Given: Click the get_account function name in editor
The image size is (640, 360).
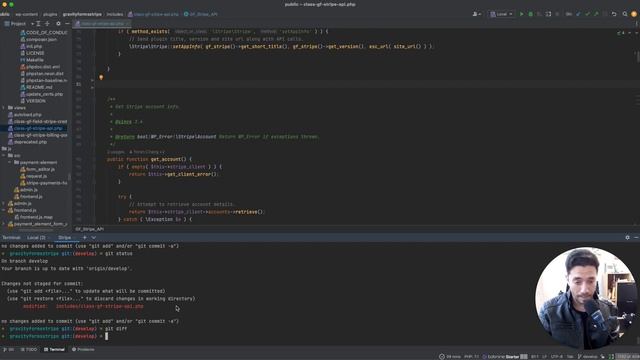Looking at the screenshot, I should (x=165, y=159).
